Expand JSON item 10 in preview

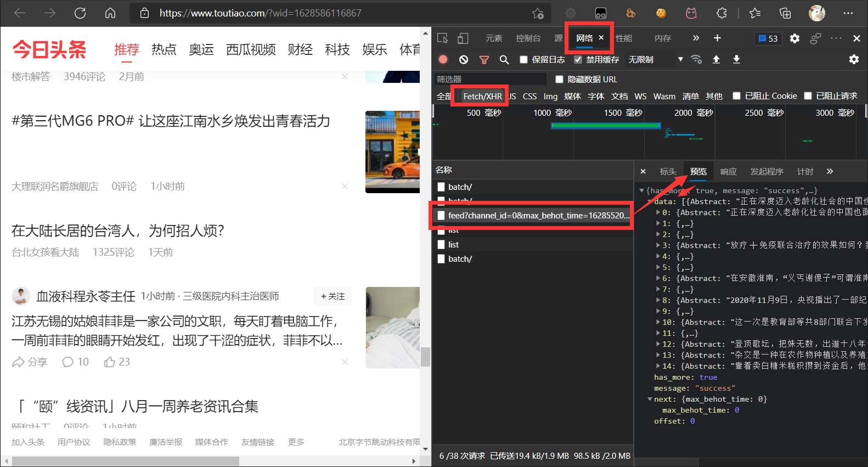(x=658, y=322)
